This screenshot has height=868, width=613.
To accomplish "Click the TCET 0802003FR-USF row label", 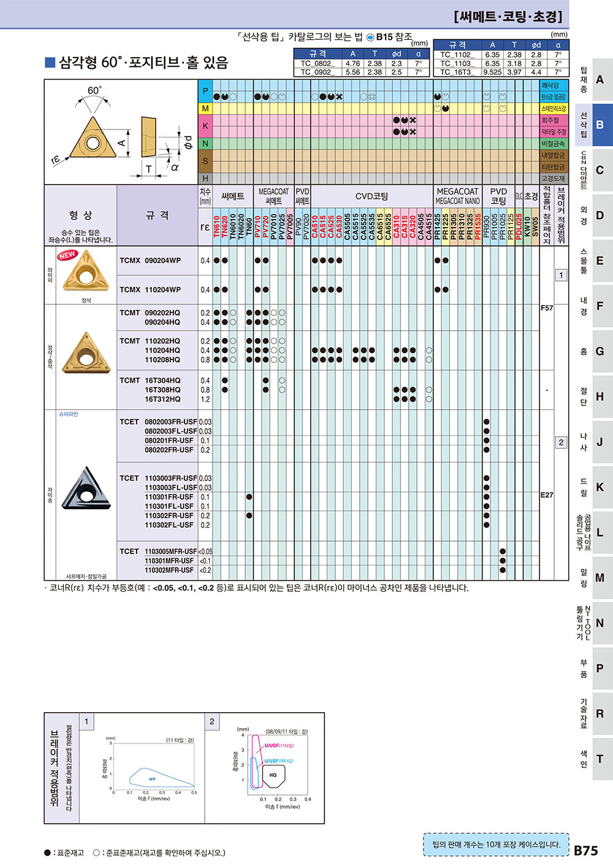I will click(x=158, y=422).
